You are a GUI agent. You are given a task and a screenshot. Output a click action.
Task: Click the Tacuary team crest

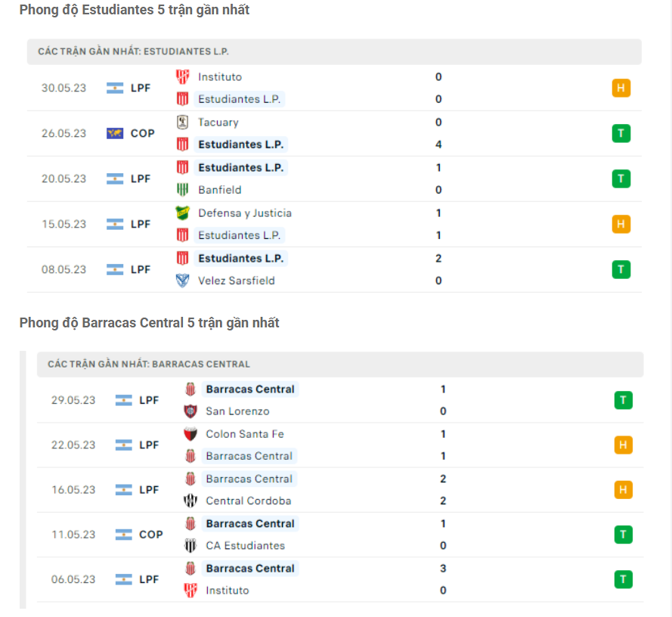coord(183,122)
